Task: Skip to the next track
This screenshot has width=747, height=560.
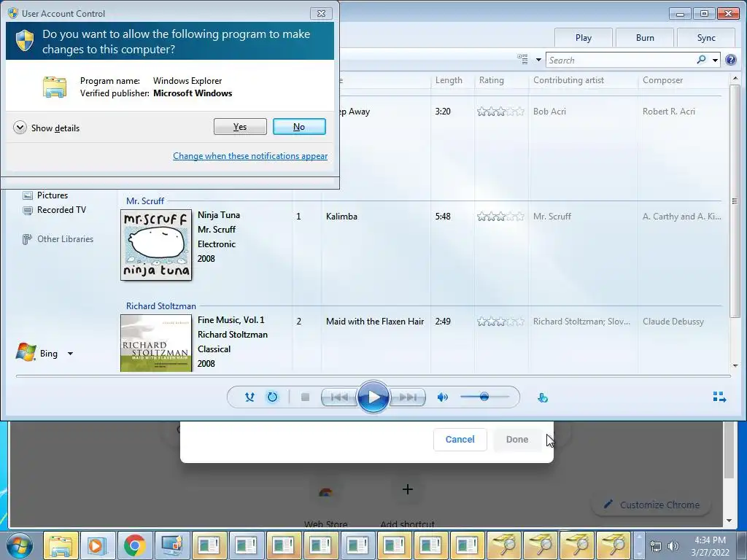Action: coord(408,397)
